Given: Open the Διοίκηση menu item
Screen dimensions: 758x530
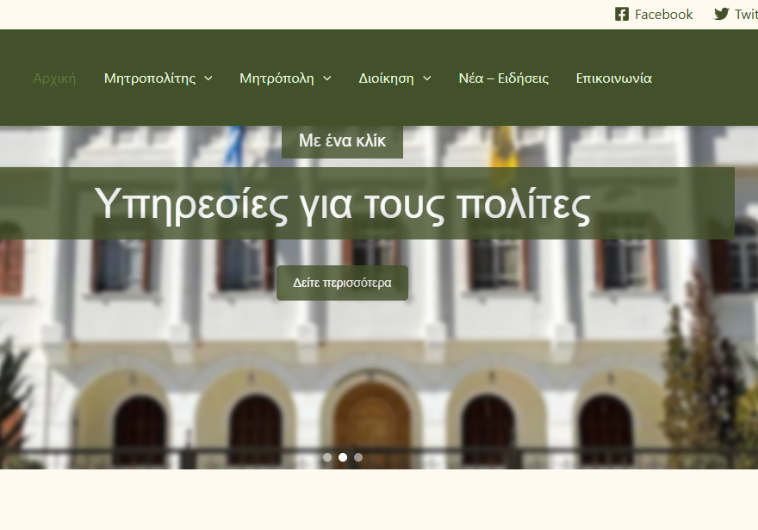Looking at the screenshot, I should click(386, 78).
